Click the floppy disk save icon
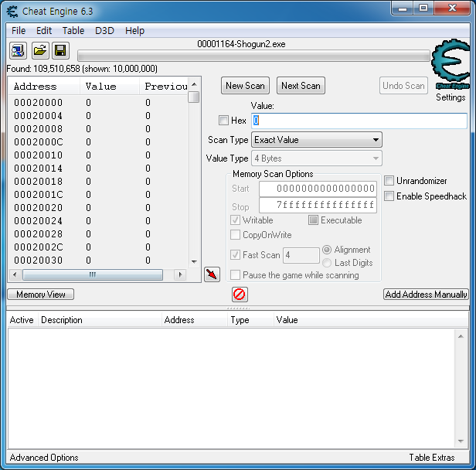476x470 pixels. click(60, 50)
